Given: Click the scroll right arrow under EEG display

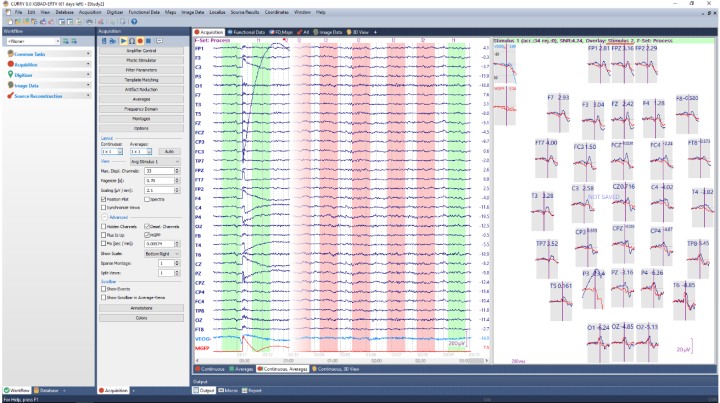Looking at the screenshot, I should point(487,361).
